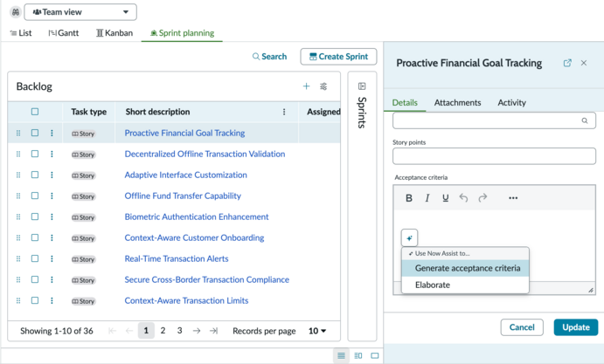Check the box for Real-Time Transaction Alerts

point(35,258)
